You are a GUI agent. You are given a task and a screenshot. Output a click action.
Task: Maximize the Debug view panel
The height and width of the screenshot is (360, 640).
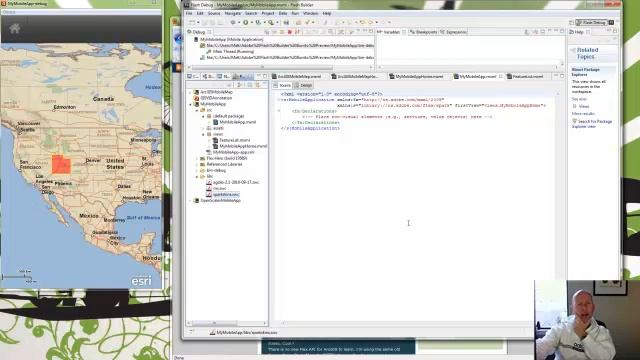point(371,31)
